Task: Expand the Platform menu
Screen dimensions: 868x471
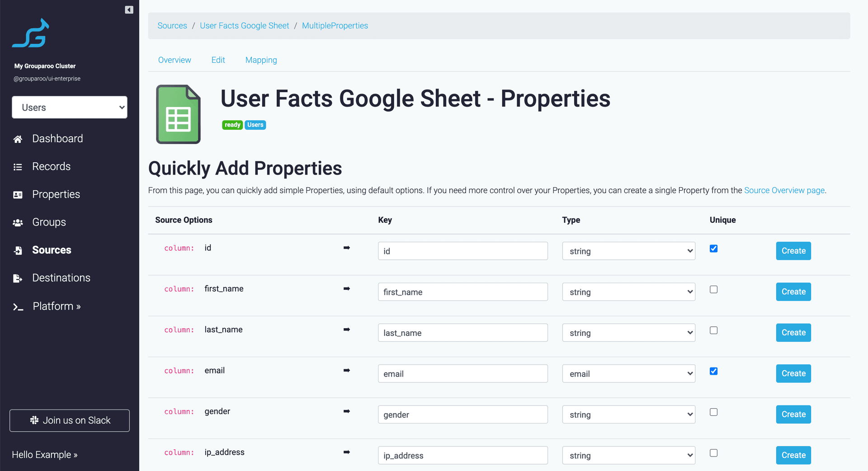Action: pos(57,306)
